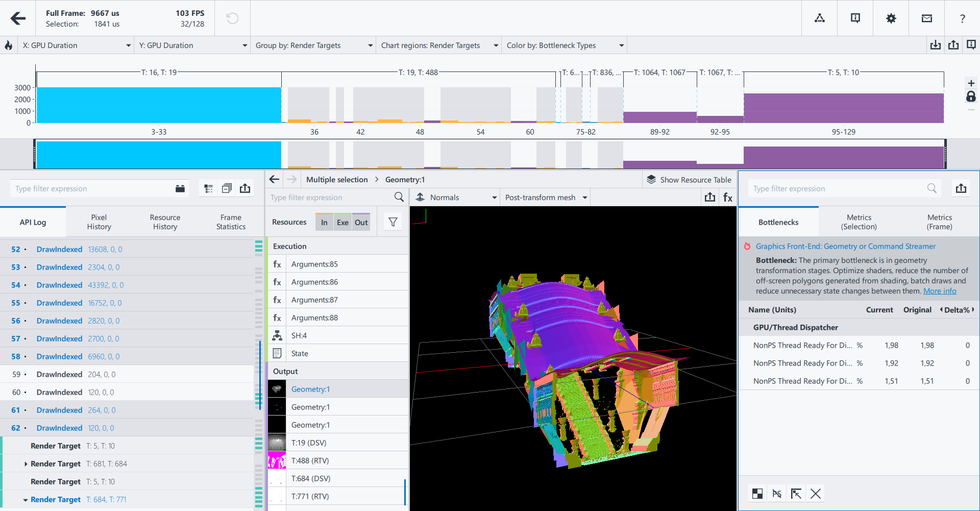The image size is (980, 511).
Task: Switch to the Pixel History tab
Action: [99, 222]
